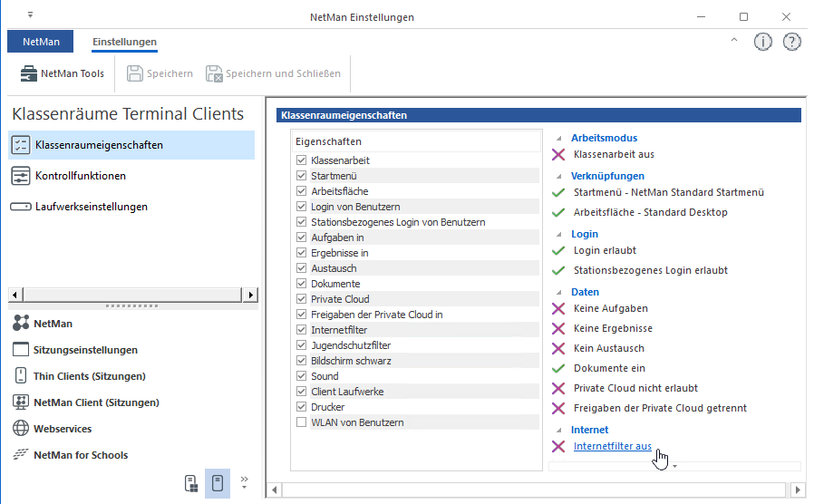The width and height of the screenshot is (814, 504).
Task: Click the Speichern und Schließen icon
Action: coord(214,73)
